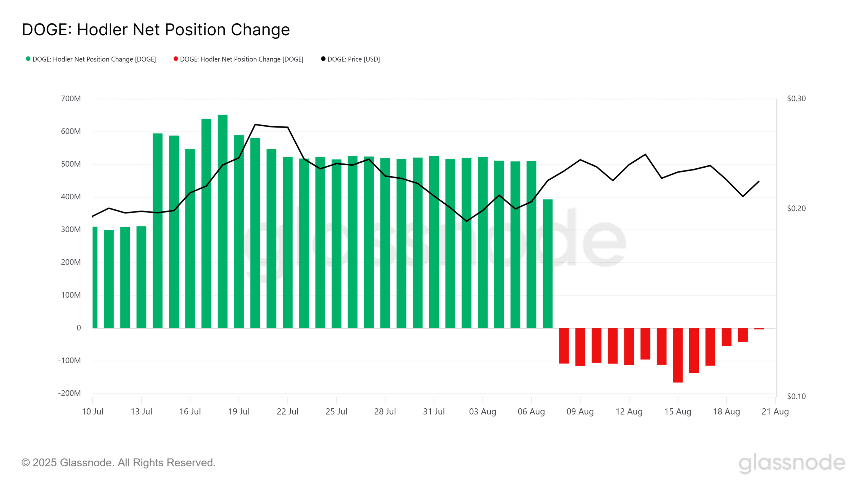Toggle the green-dot Hodler Net Position Change legend label
Viewport: 868px width, 488px height.
tap(94, 59)
